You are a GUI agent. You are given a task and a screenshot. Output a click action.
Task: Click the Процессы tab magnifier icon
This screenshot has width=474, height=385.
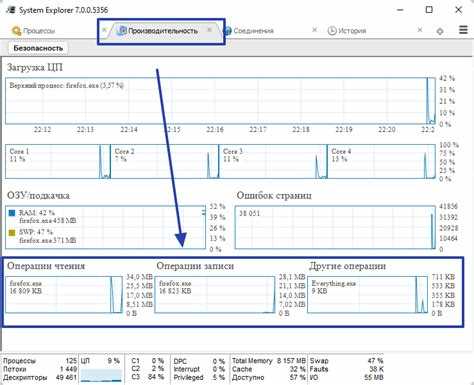pyautogui.click(x=16, y=31)
